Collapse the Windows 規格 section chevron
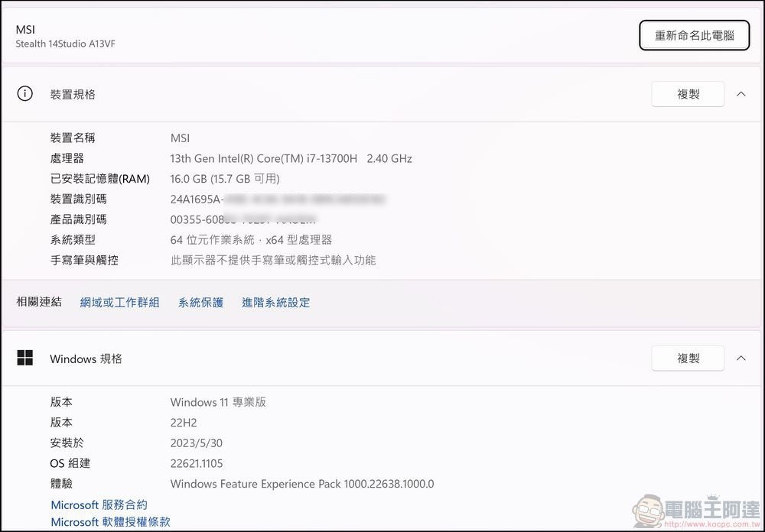 tap(741, 358)
